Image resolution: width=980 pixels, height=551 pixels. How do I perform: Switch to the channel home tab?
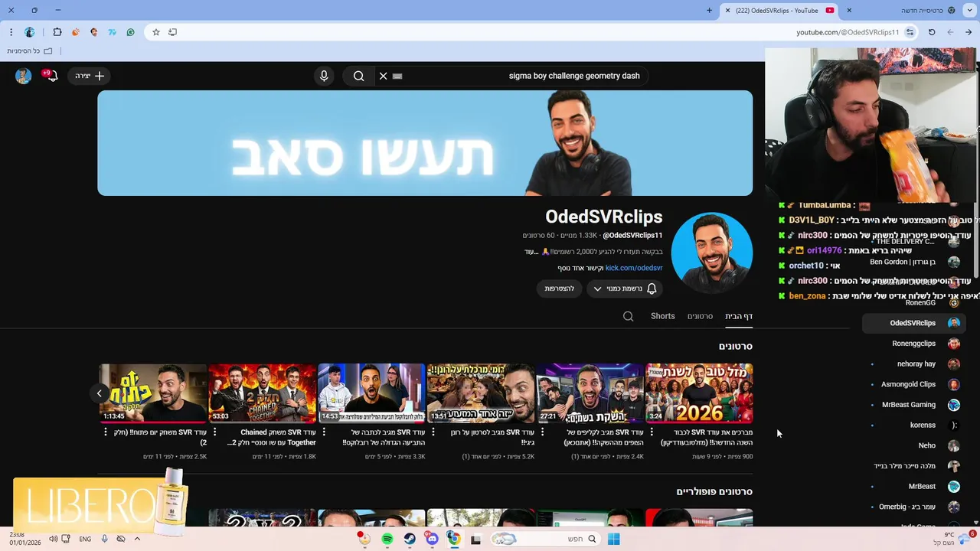click(x=739, y=316)
